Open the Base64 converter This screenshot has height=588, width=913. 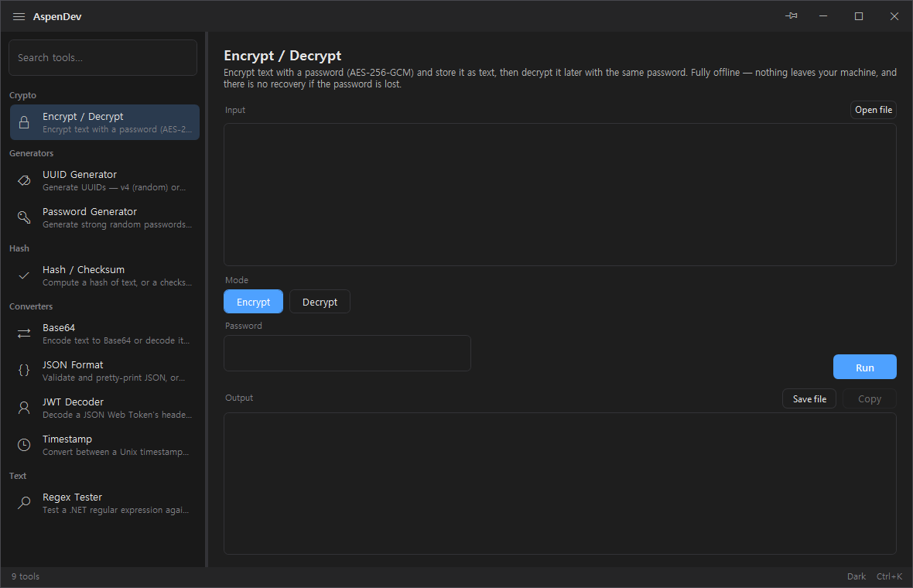104,333
